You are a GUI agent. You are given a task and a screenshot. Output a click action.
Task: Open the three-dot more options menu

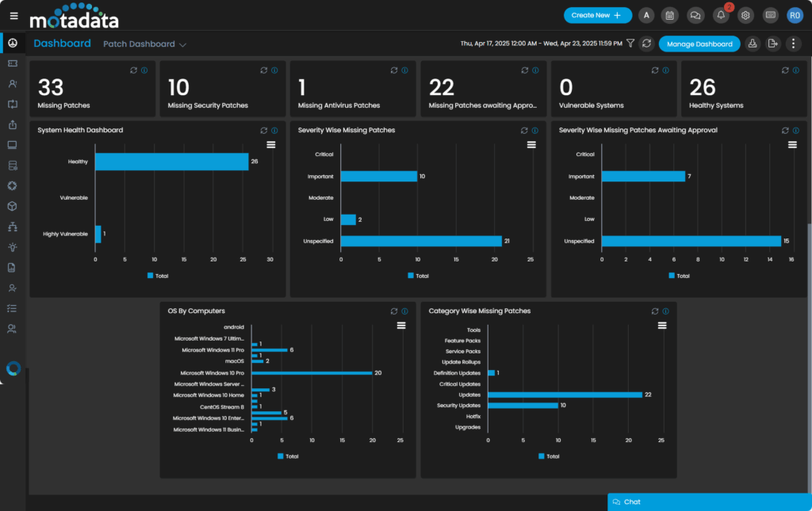794,44
